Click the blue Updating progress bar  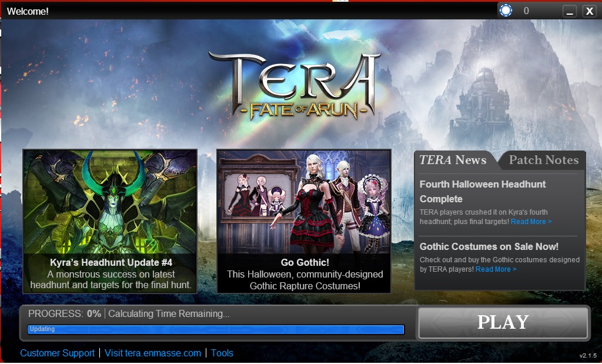click(x=216, y=329)
